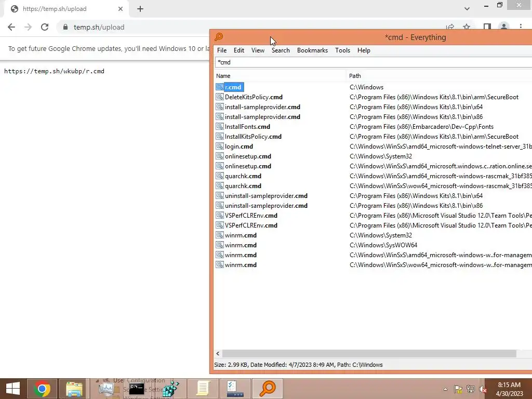The height and width of the screenshot is (399, 532).
Task: Select install-sampleprovider.cmd in bin\x64
Action: point(262,107)
